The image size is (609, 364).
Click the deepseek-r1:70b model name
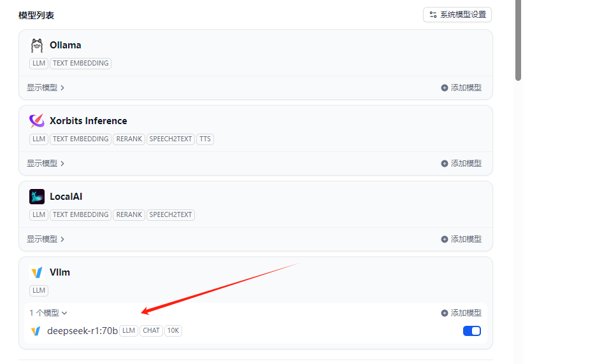point(82,331)
